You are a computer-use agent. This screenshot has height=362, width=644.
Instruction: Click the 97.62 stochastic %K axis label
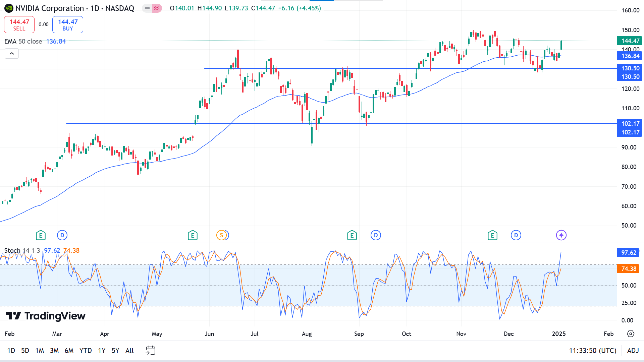[628, 253]
